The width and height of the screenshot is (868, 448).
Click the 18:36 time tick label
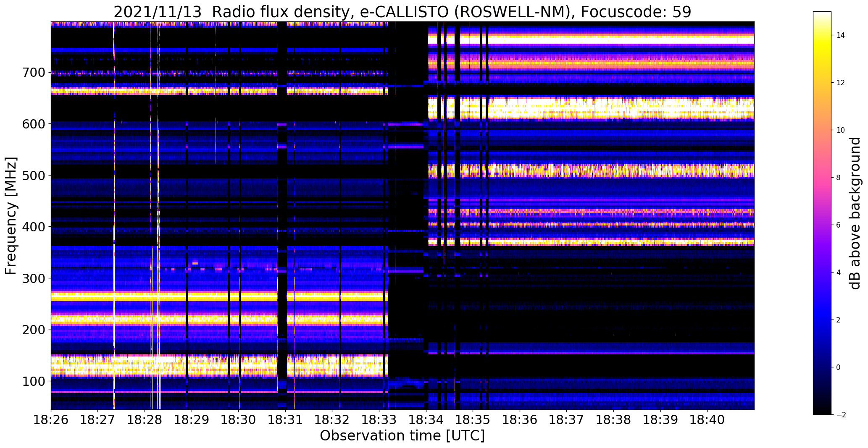[x=520, y=420]
